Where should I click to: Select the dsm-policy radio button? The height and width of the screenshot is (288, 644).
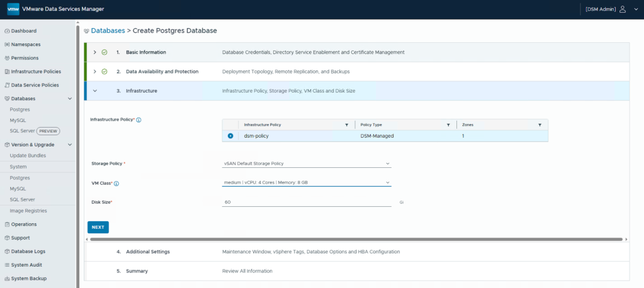click(x=230, y=136)
